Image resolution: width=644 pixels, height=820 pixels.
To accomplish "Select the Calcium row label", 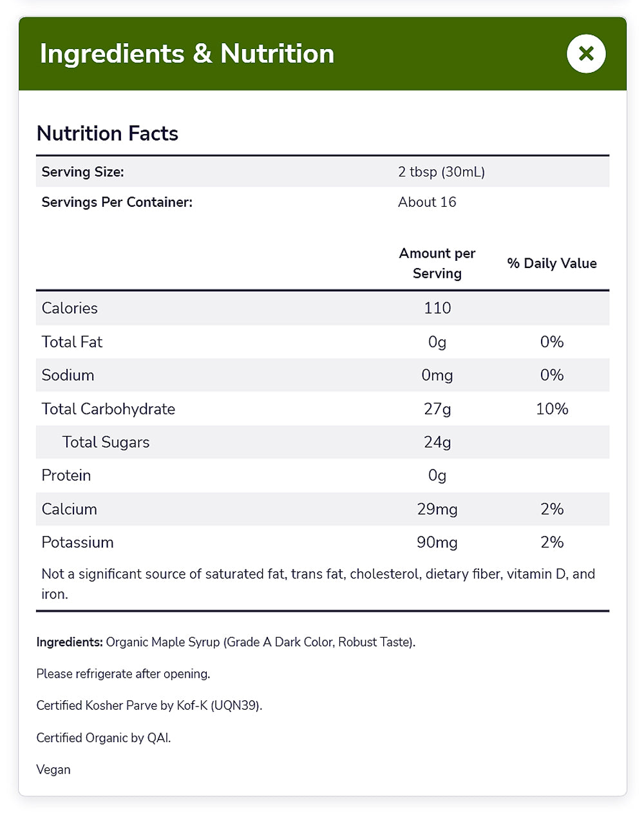I will click(69, 510).
